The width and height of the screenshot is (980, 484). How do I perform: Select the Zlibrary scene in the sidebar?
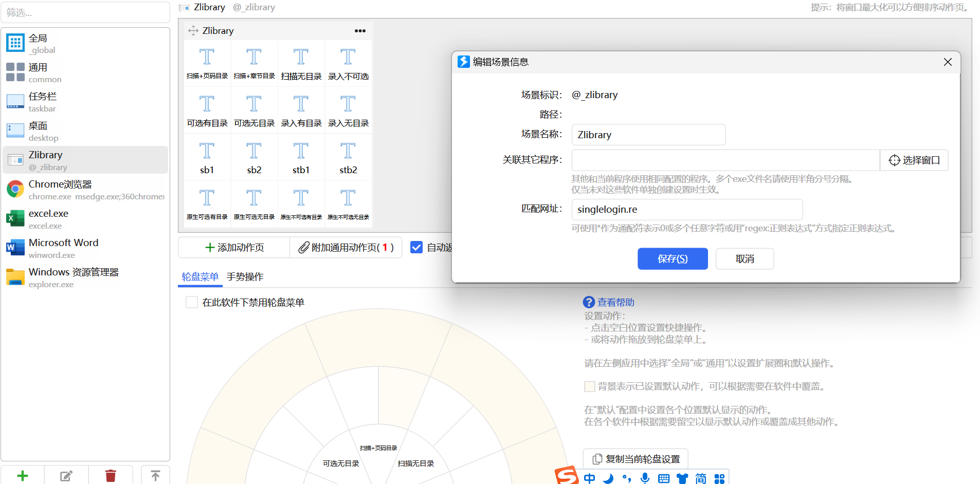85,160
